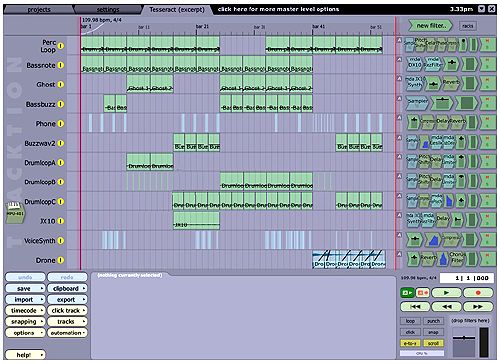Click the yellow input icon on JX10 track
500x364 pixels.
(61, 221)
